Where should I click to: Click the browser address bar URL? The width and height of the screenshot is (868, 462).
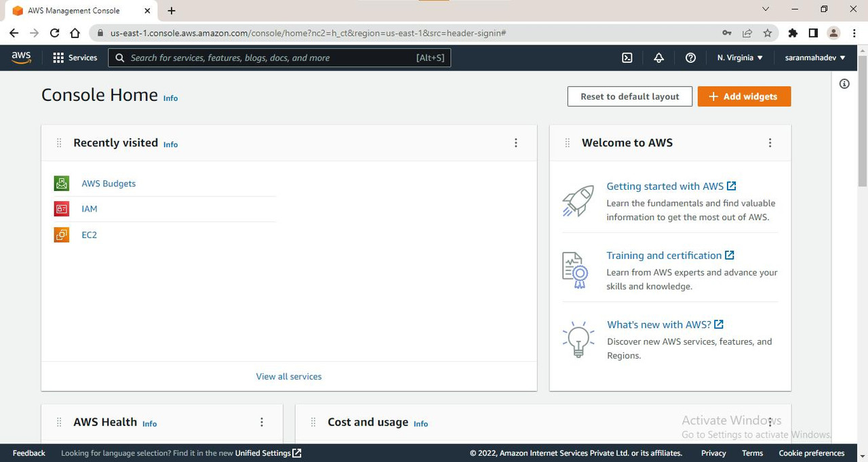coord(309,33)
